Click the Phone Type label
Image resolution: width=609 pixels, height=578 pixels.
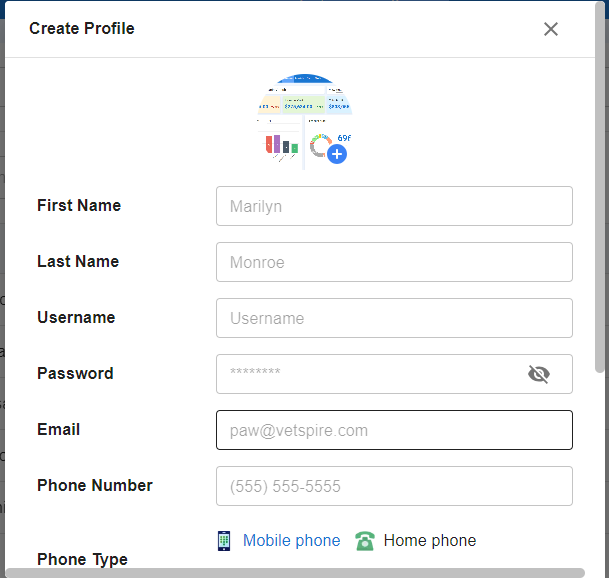(82, 560)
